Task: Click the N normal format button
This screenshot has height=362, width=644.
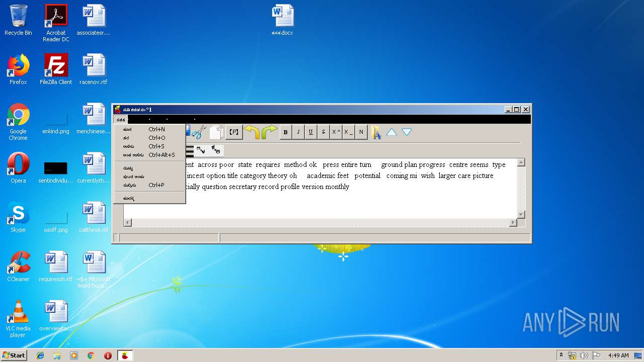Action: point(361,132)
